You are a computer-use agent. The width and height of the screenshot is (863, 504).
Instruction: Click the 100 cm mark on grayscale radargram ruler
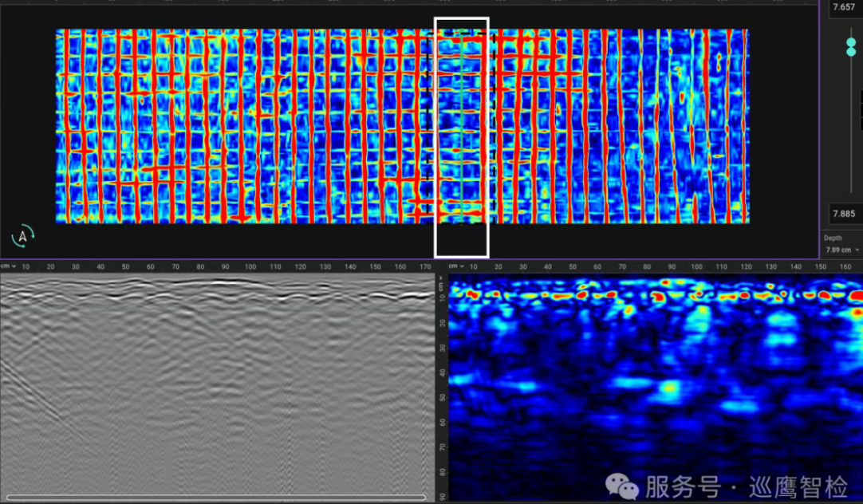click(x=250, y=266)
